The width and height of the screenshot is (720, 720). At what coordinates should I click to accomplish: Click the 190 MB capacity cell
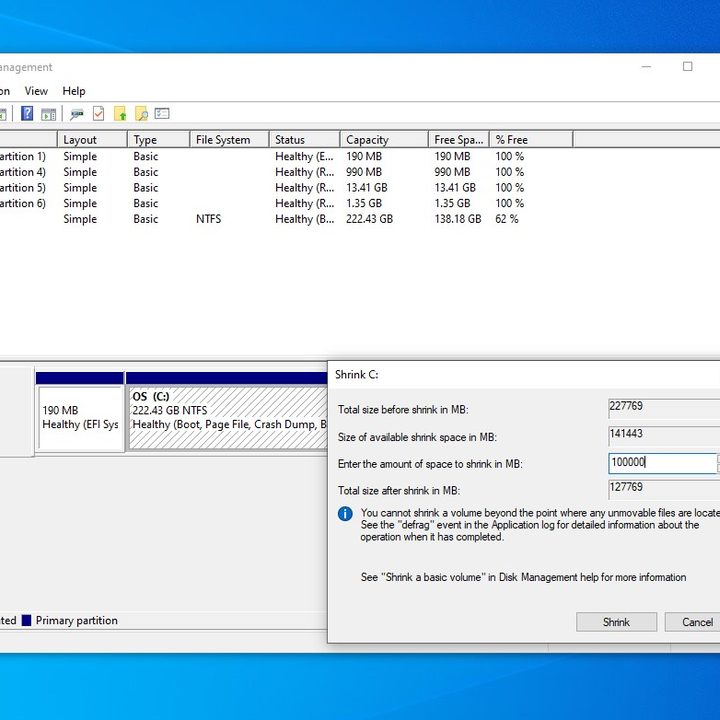click(364, 156)
